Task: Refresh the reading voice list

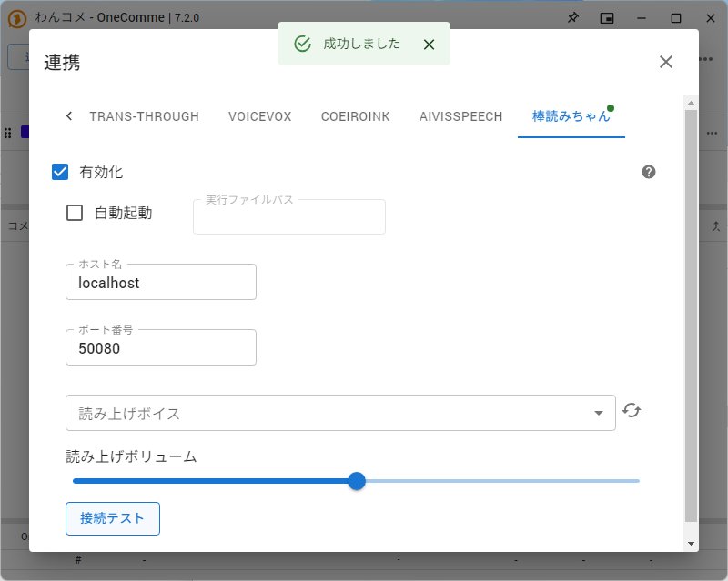Action: tap(632, 410)
